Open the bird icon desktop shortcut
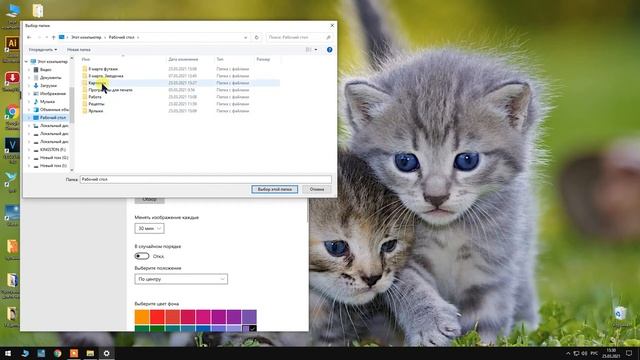This screenshot has height=360, width=640. [x=11, y=178]
